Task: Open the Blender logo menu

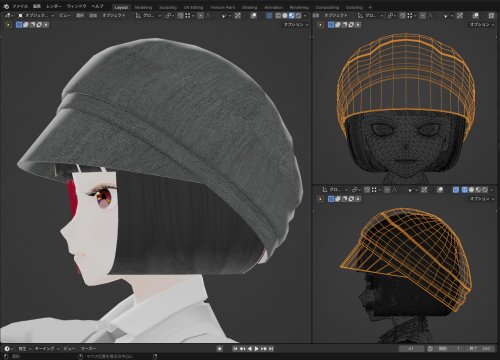Action: pyautogui.click(x=6, y=7)
